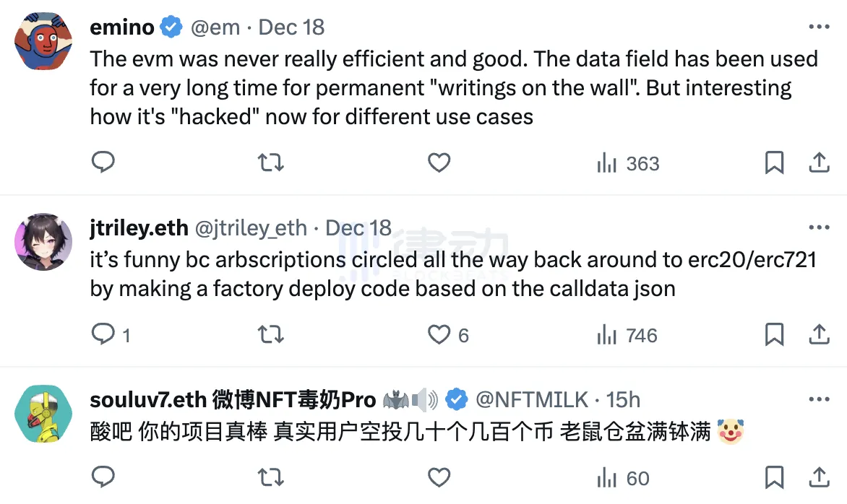Like emino's tweet about evm
Screen dimensions: 847x504
pos(439,163)
